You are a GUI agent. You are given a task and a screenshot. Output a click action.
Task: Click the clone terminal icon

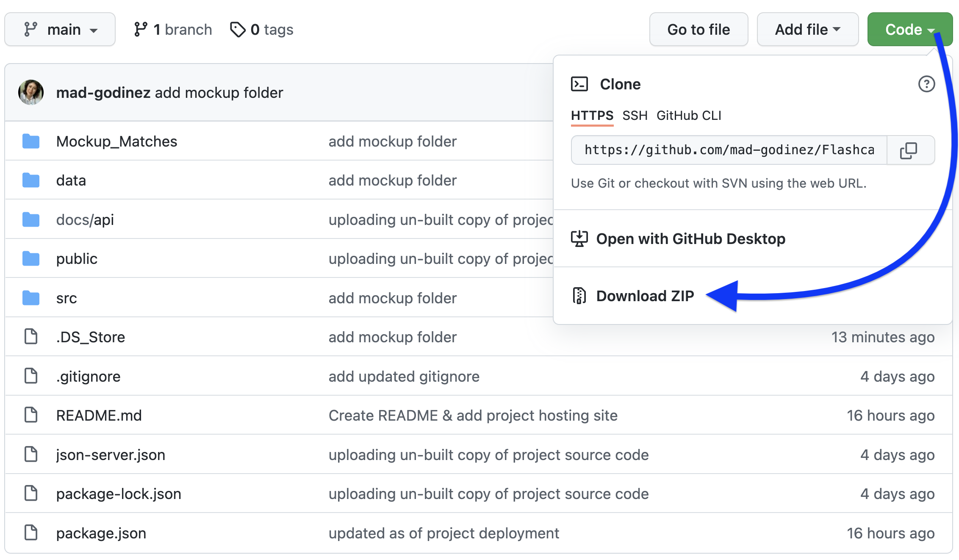click(580, 84)
